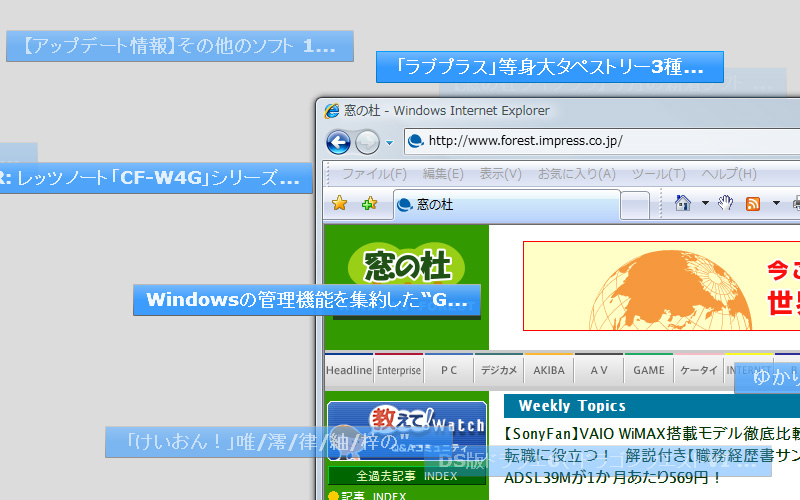This screenshot has width=800, height=500.
Task: Click the IE Back navigation button
Action: pos(338,142)
